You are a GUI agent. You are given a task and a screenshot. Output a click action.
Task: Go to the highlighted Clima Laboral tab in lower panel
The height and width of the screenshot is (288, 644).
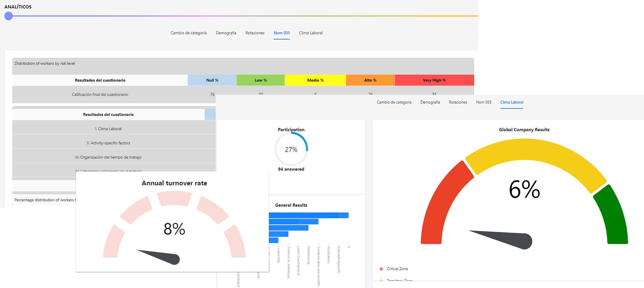(512, 102)
